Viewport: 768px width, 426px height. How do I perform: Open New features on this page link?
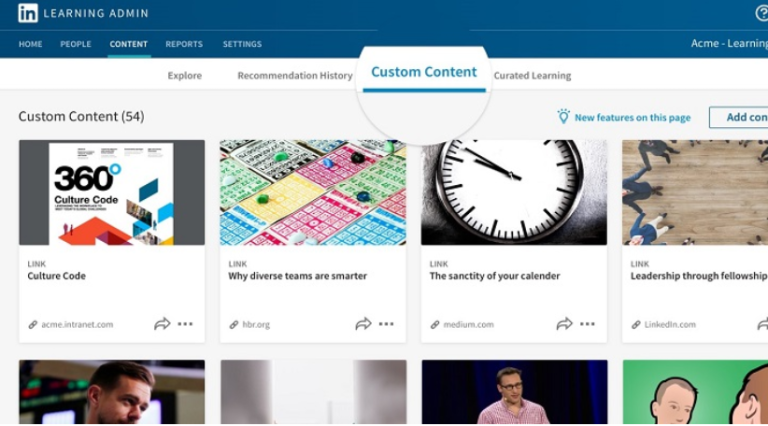pyautogui.click(x=632, y=118)
